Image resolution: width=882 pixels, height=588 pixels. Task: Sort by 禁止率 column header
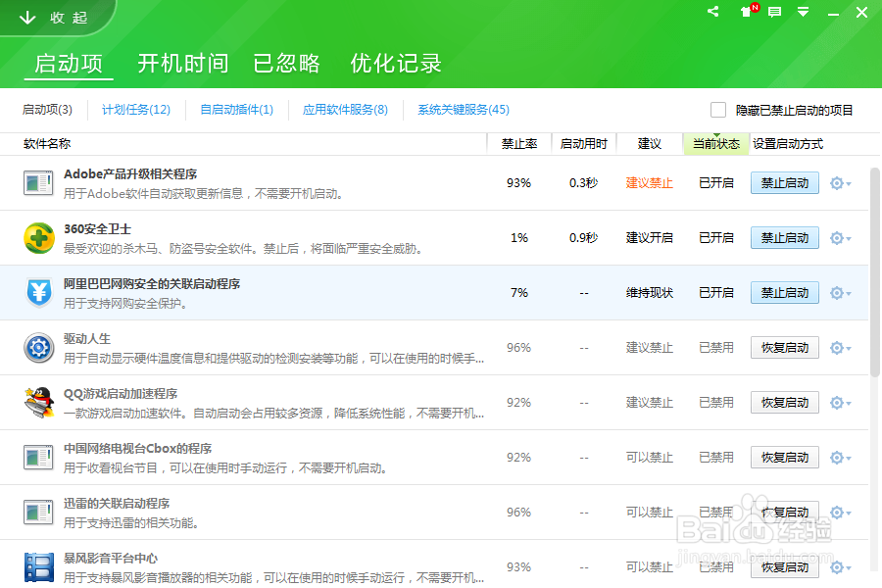click(x=519, y=144)
